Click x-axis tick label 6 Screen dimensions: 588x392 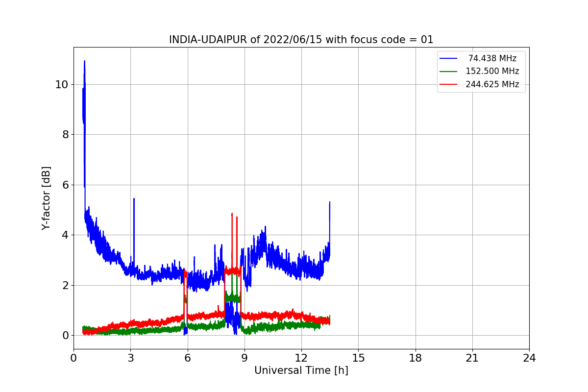pyautogui.click(x=187, y=358)
